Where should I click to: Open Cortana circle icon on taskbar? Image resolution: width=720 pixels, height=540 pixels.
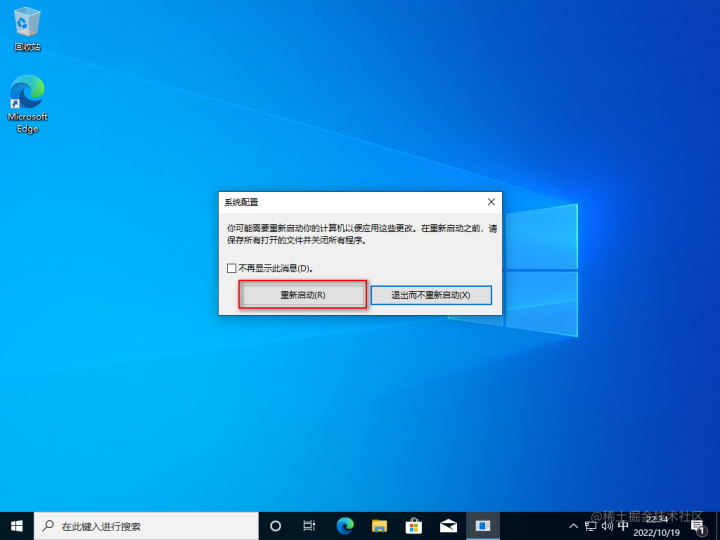tap(275, 526)
